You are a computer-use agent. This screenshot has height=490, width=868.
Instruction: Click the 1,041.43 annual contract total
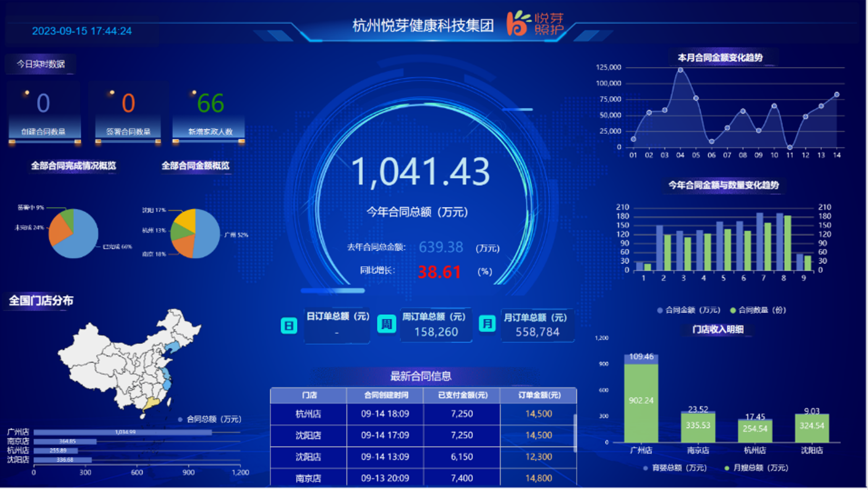pyautogui.click(x=420, y=172)
